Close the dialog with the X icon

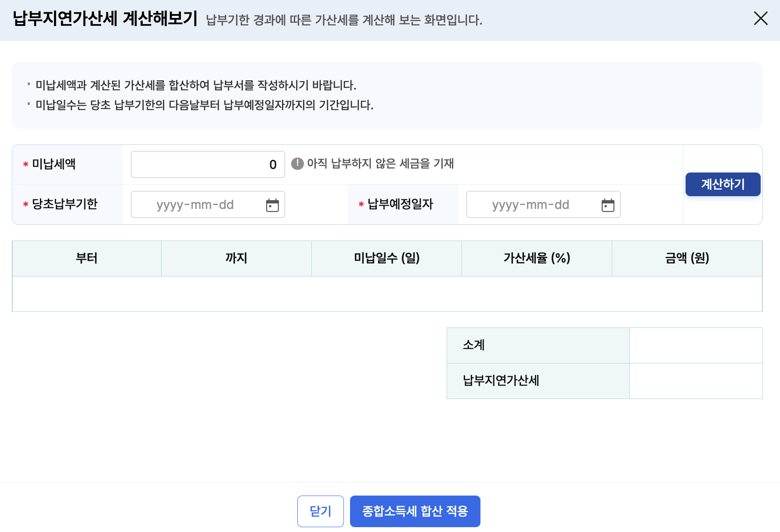click(761, 18)
